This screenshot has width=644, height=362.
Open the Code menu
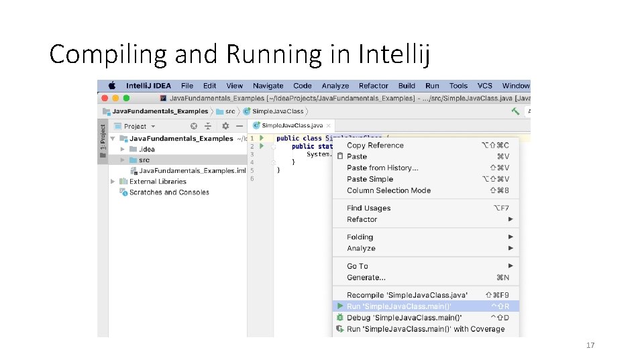coord(303,86)
